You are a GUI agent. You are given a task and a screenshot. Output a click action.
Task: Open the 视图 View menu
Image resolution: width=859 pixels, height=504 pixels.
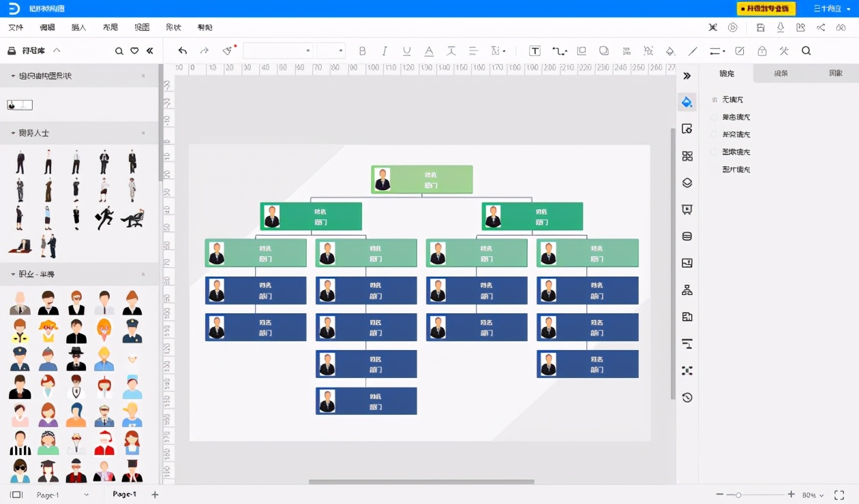[142, 27]
